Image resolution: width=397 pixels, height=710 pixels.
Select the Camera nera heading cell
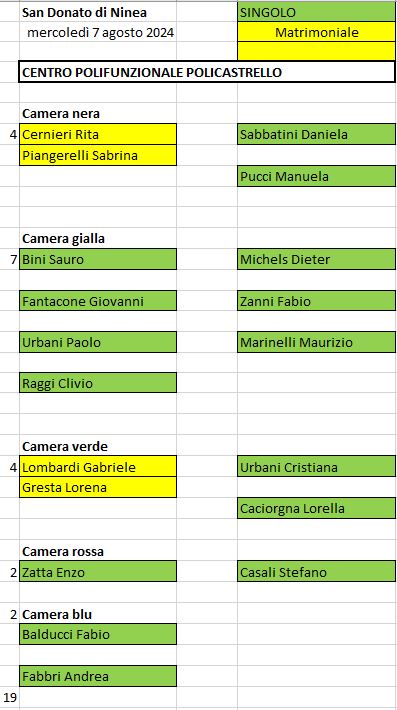tap(98, 114)
